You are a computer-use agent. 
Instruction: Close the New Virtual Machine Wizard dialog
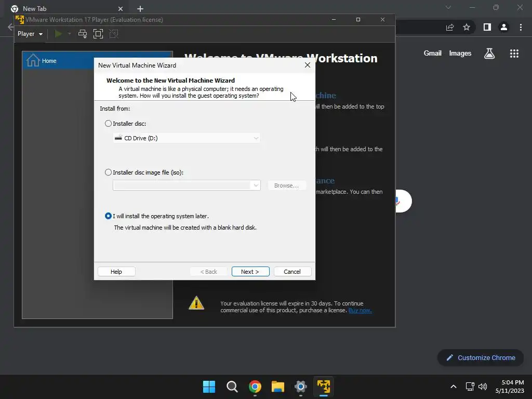308,65
